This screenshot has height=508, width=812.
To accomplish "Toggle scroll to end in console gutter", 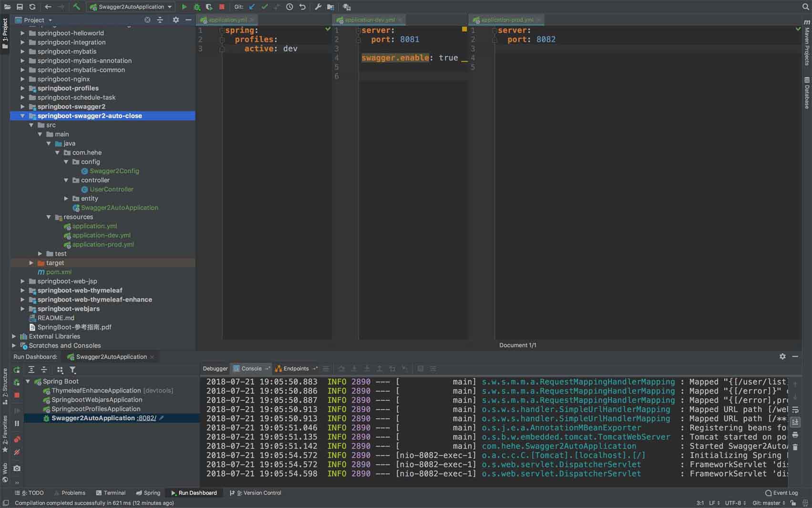I will [x=795, y=422].
